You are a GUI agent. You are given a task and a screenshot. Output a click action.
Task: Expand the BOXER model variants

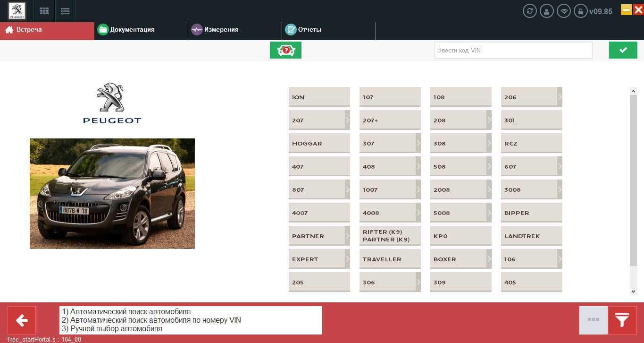pyautogui.click(x=489, y=259)
